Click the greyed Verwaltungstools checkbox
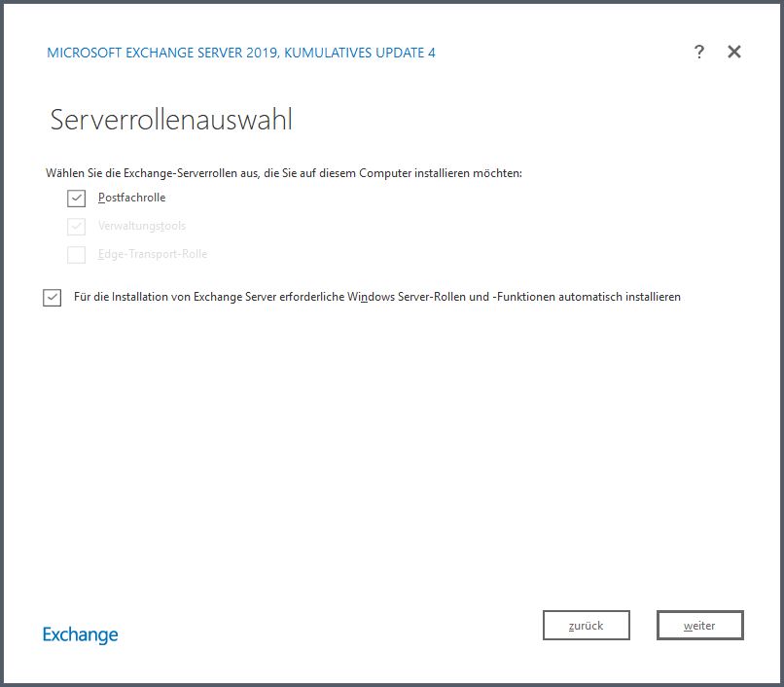Screen dimensions: 784x687 point(77,226)
